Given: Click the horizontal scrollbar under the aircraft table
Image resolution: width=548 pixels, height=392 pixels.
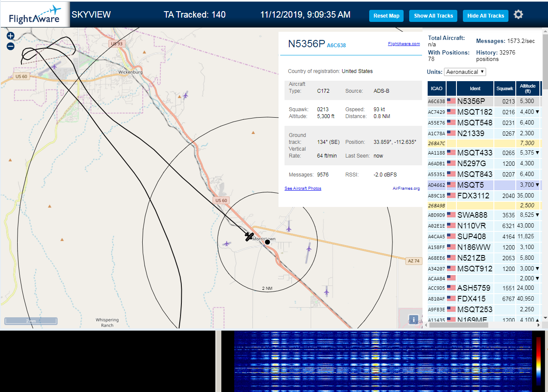Looking at the screenshot, I should point(459,325).
